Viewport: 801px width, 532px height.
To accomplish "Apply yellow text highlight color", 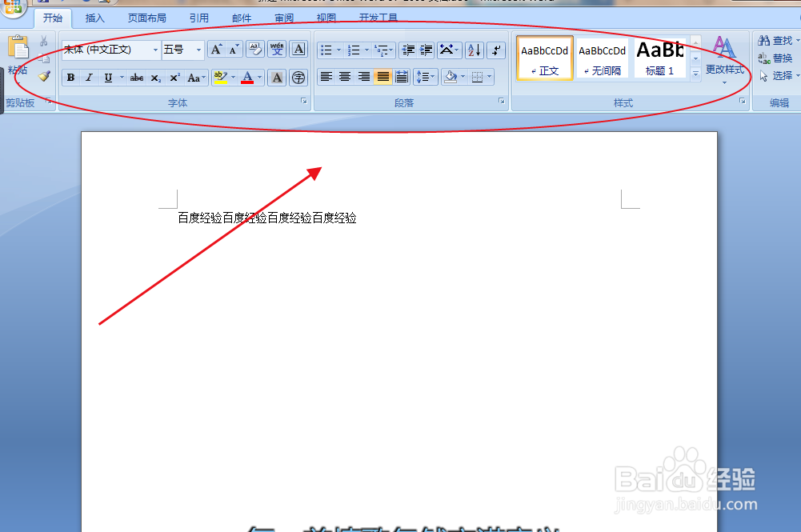I will coord(220,78).
